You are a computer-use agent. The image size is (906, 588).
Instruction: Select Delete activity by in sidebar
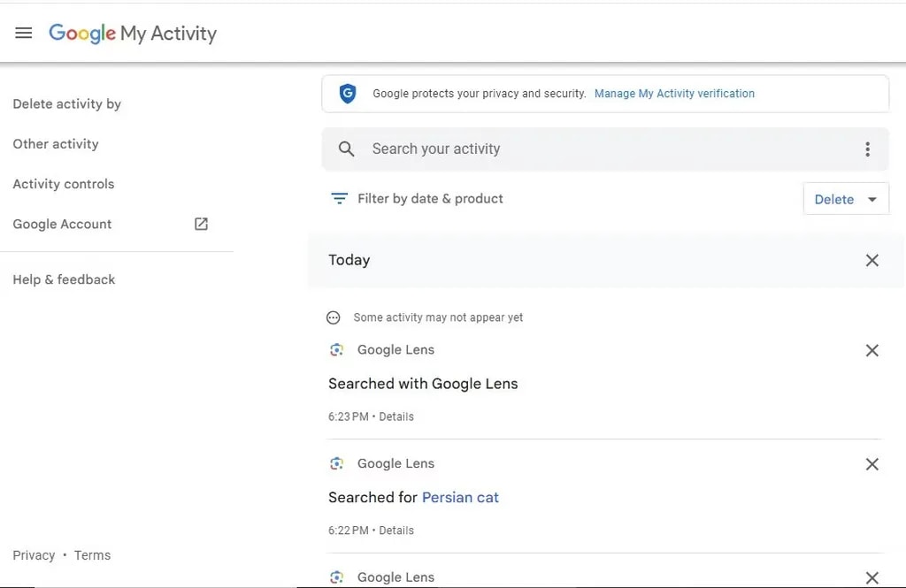point(66,104)
